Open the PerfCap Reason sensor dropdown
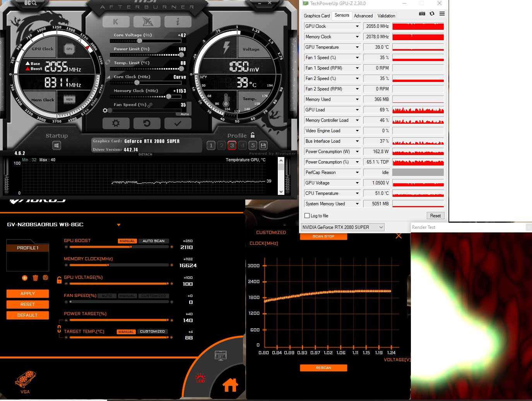Image resolution: width=532 pixels, height=401 pixels. pyautogui.click(x=357, y=172)
